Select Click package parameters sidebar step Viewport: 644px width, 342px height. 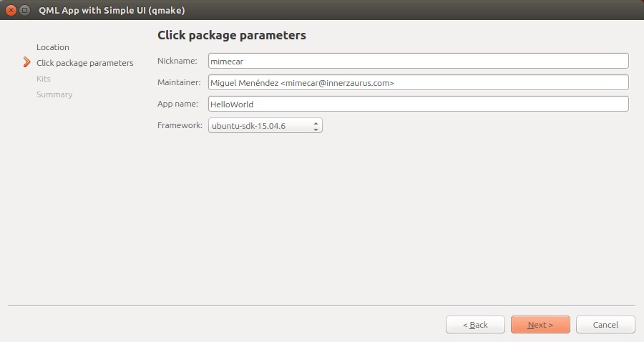click(x=84, y=63)
